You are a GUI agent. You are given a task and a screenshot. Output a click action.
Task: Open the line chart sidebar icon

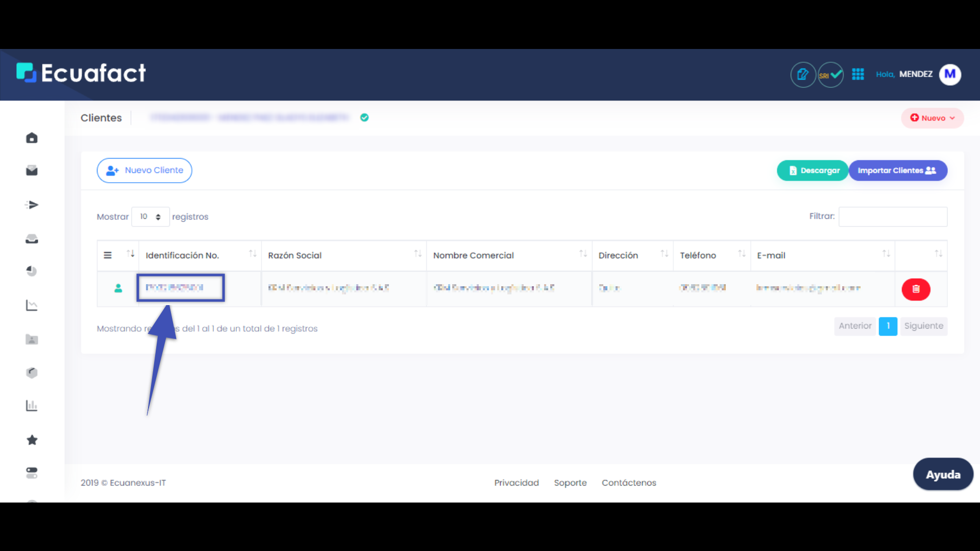(x=32, y=305)
